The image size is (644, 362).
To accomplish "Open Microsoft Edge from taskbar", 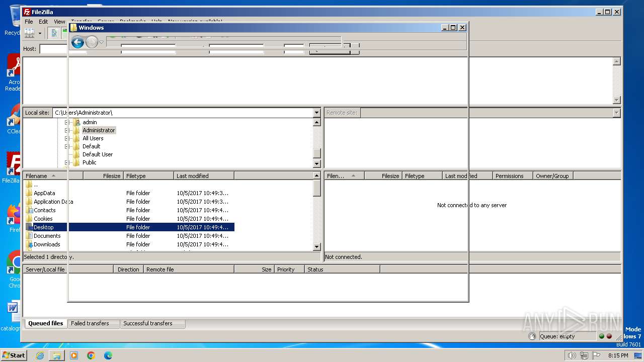I will click(x=108, y=355).
